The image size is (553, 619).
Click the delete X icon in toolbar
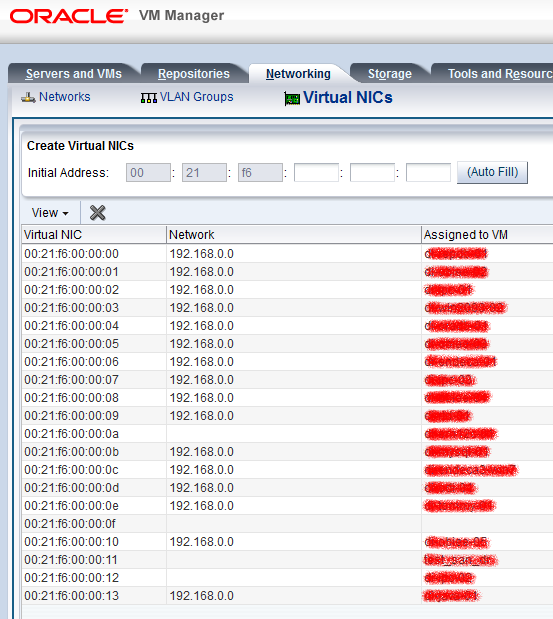point(97,213)
